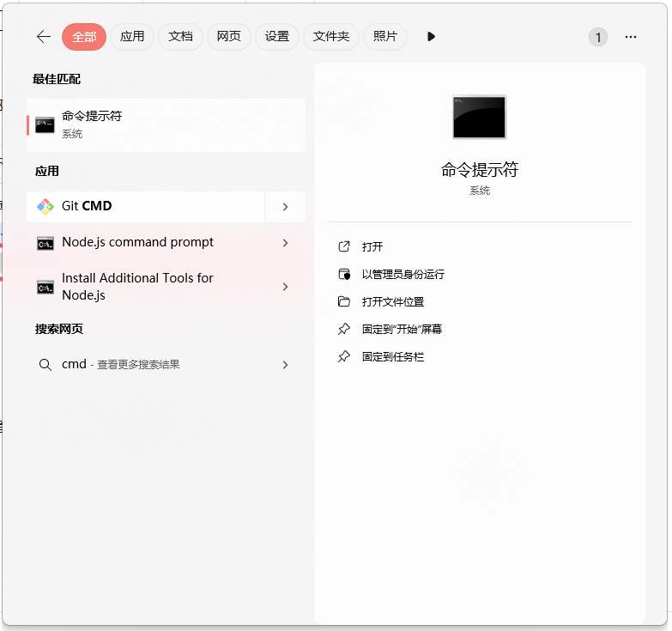The width and height of the screenshot is (672, 631).
Task: Click the large 命令提示符 preview thumbnail
Action: (x=479, y=117)
